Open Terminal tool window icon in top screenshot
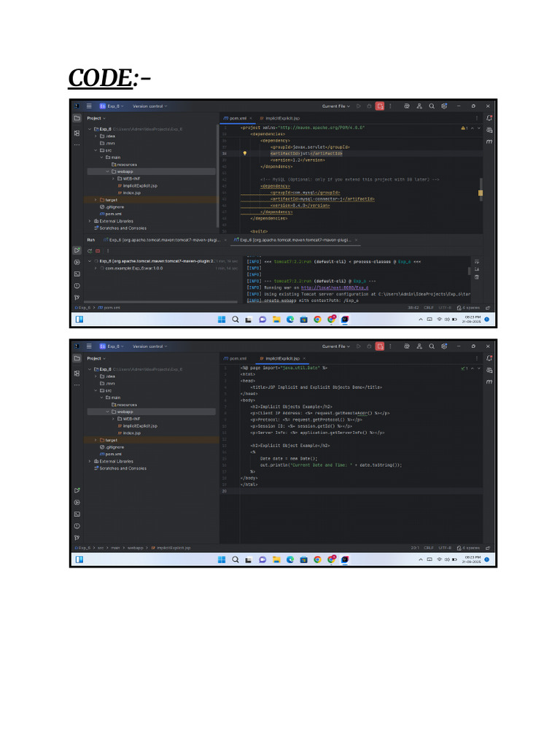 (77, 274)
